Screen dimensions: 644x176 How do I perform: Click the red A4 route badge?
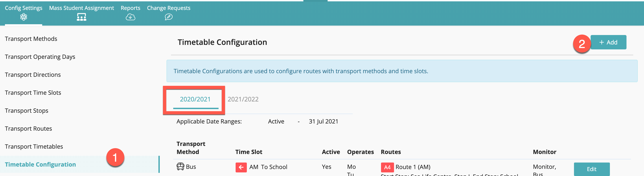pyautogui.click(x=387, y=167)
